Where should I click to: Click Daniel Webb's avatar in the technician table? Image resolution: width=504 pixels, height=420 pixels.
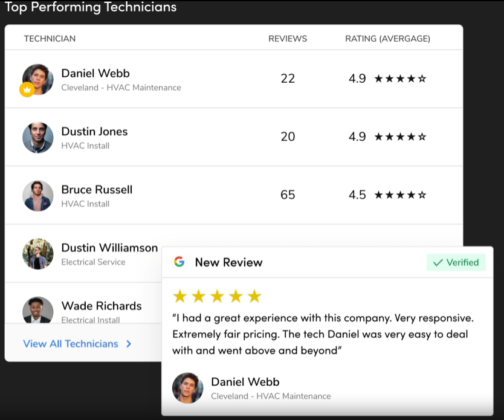click(38, 79)
